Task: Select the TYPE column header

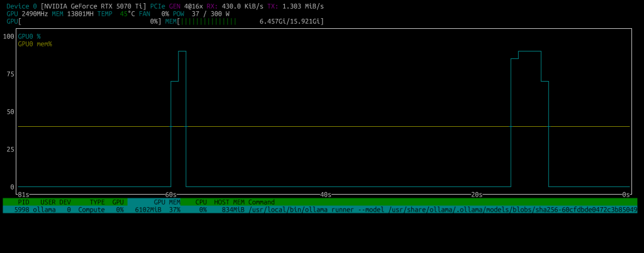Action: pyautogui.click(x=97, y=202)
